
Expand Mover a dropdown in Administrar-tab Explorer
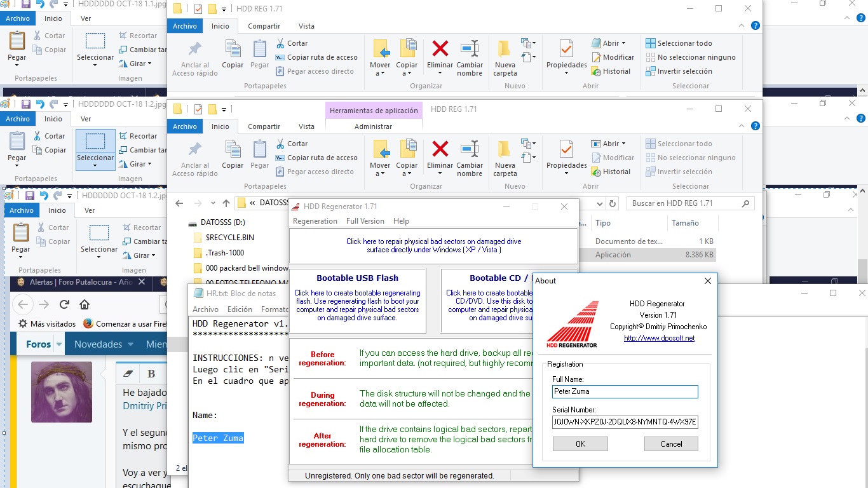380,173
